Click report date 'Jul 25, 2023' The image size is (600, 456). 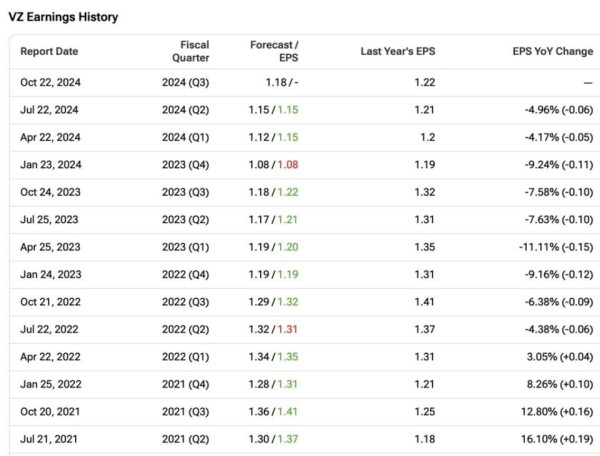pos(49,220)
